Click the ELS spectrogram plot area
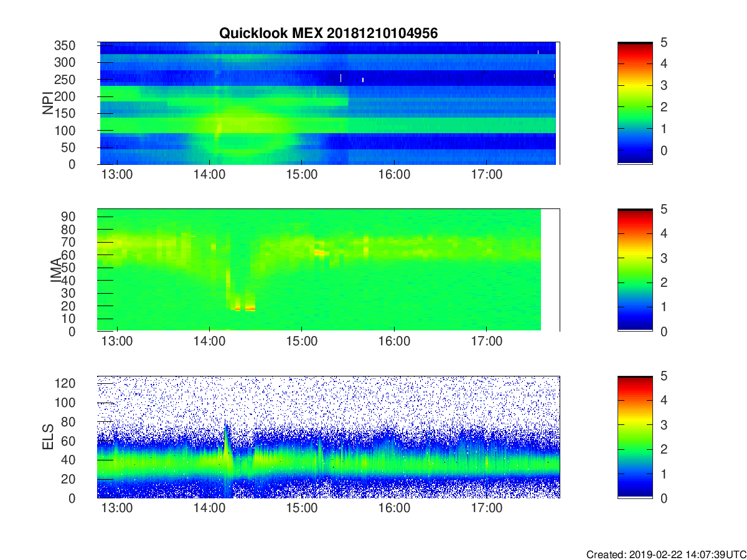 click(329, 437)
